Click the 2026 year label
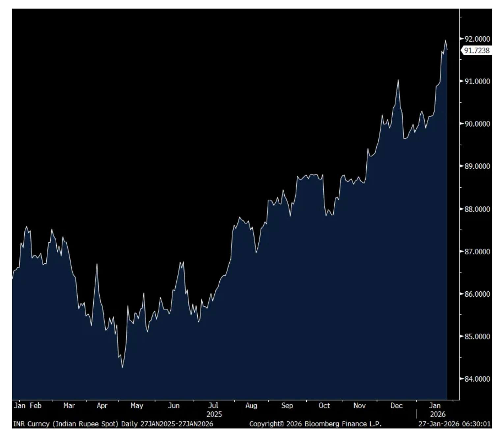 pyautogui.click(x=437, y=414)
